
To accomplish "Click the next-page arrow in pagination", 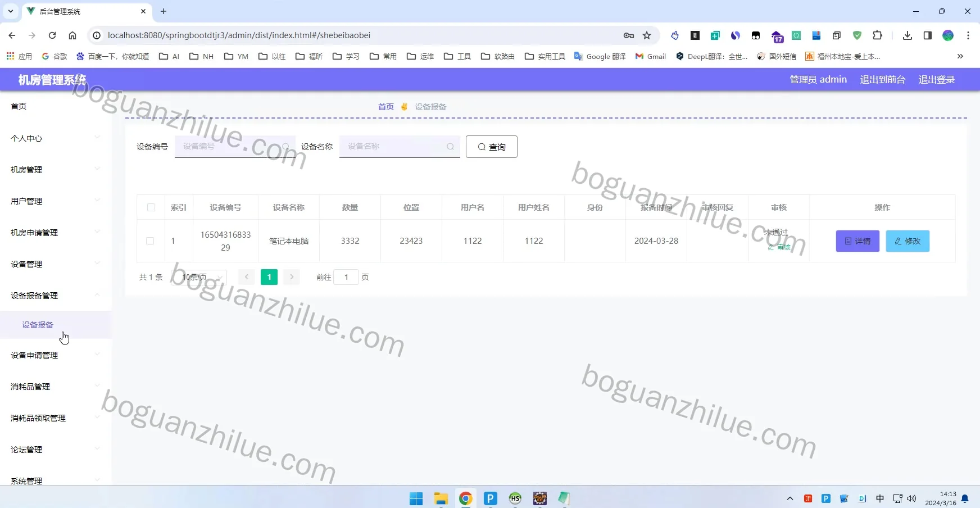I will [x=292, y=277].
